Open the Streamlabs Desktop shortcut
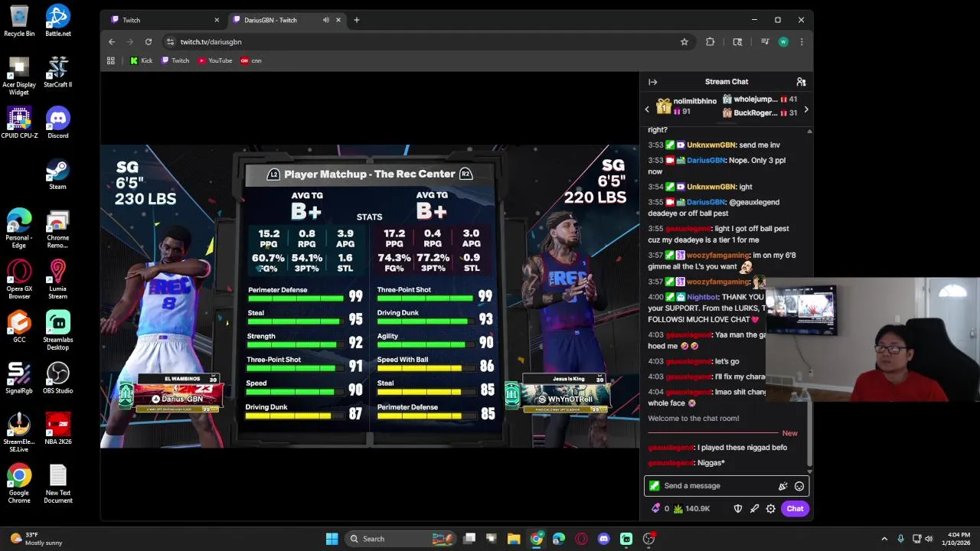Image resolution: width=980 pixels, height=551 pixels. pyautogui.click(x=58, y=331)
